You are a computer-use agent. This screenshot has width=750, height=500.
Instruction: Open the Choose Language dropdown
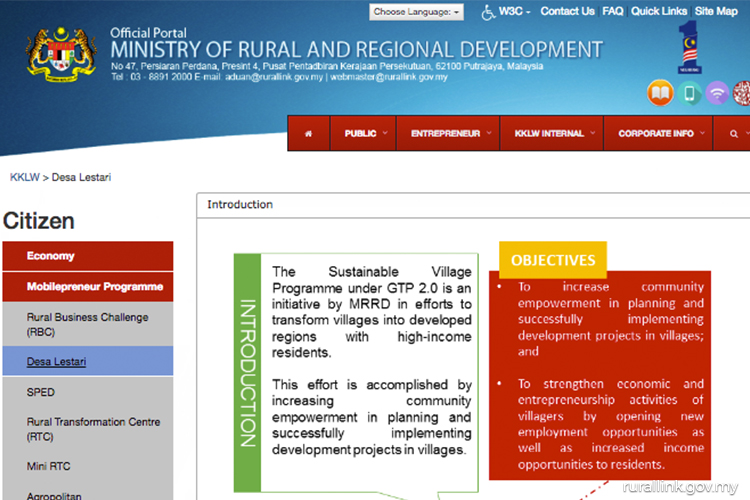pos(416,12)
